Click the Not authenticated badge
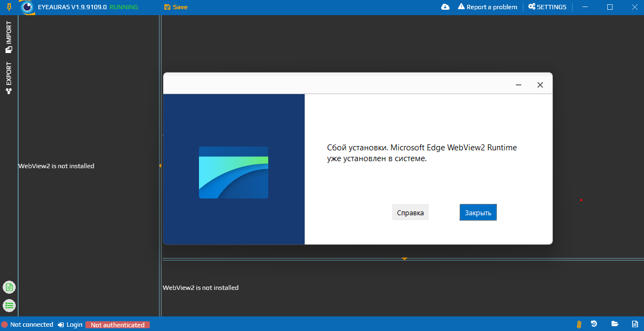 pos(117,325)
